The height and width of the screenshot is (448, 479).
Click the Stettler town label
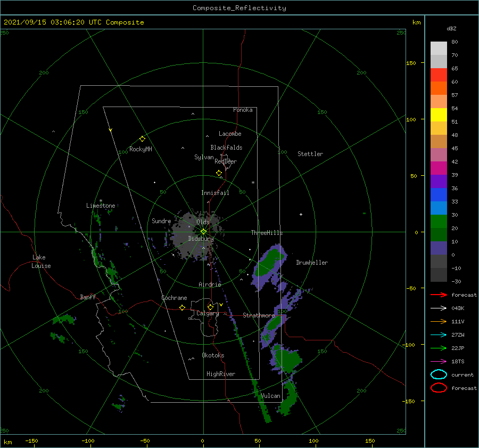tap(310, 154)
